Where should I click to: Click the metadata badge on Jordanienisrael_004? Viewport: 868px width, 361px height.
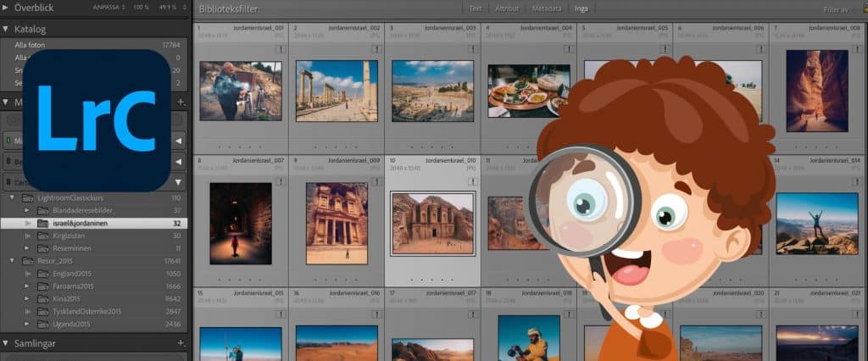[569, 49]
